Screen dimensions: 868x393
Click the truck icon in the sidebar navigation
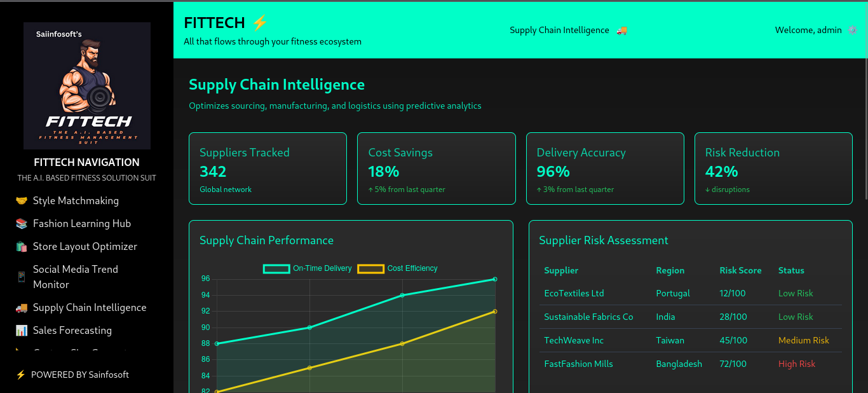point(22,308)
